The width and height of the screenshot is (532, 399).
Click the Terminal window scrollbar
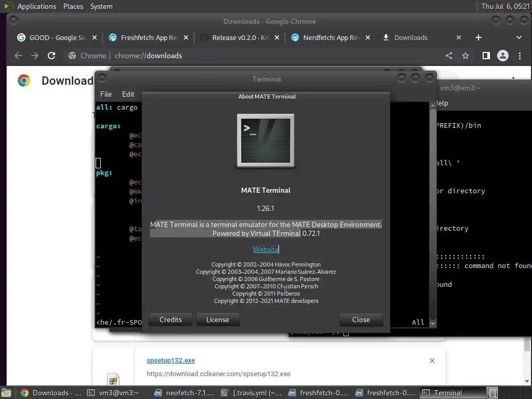pos(433,214)
